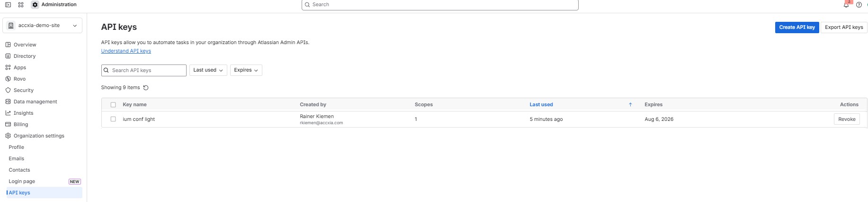Click the Administration gear icon
The image size is (868, 202).
coord(35,5)
